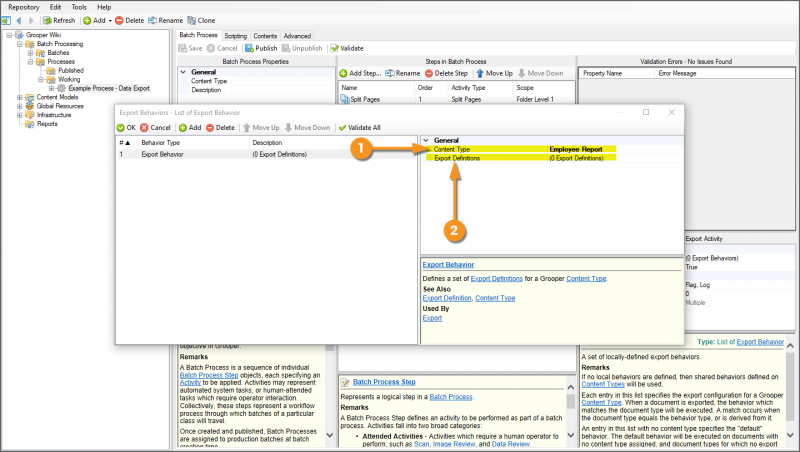
Task: Select the Batch Process tab
Action: pos(198,35)
